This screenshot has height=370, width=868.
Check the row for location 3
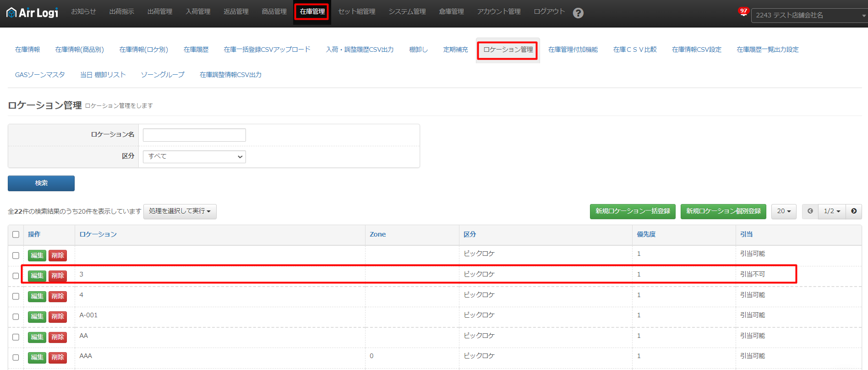coord(16,276)
